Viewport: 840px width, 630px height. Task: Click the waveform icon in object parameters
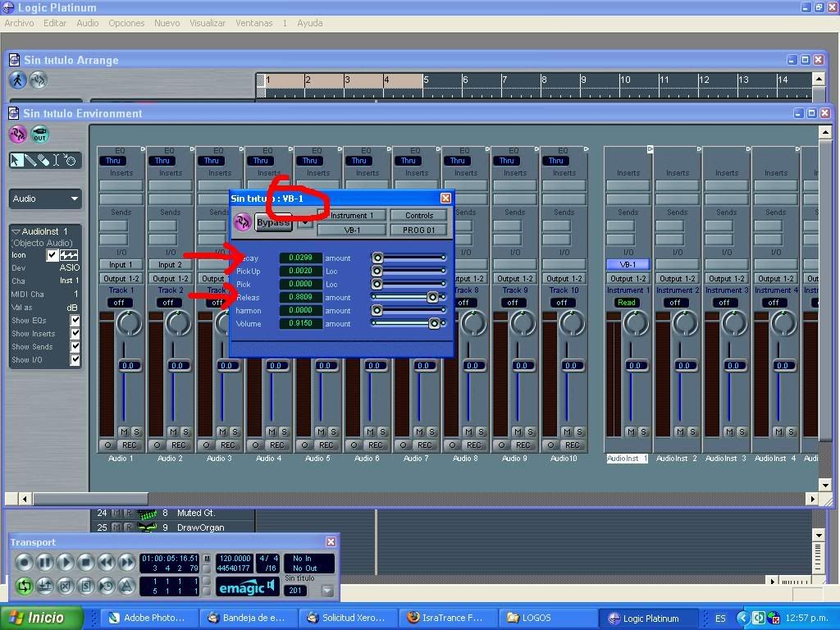point(69,255)
